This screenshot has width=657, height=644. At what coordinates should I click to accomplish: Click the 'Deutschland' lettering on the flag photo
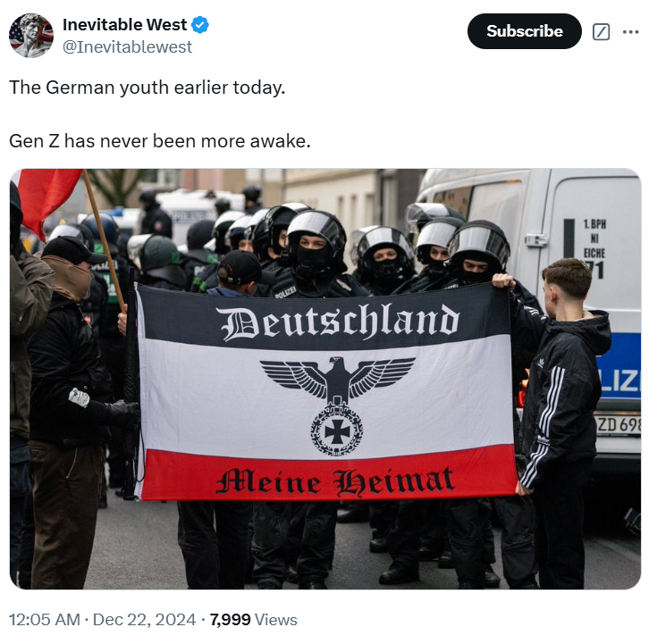340,322
